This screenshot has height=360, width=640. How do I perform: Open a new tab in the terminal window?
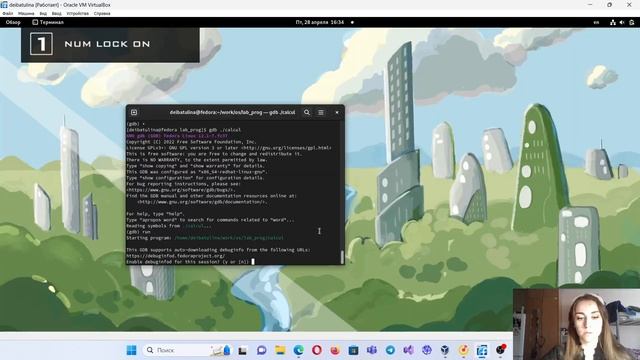click(134, 112)
